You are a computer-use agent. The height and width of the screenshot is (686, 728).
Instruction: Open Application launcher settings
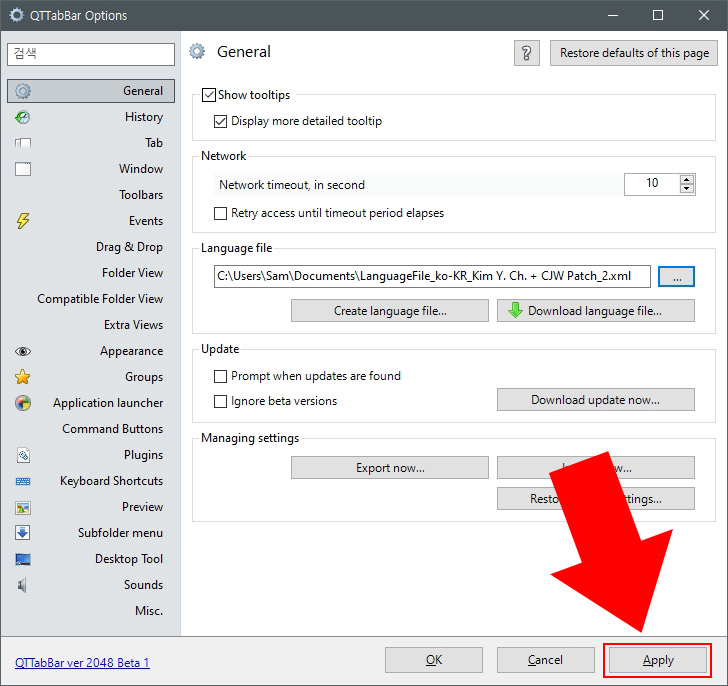coord(91,403)
